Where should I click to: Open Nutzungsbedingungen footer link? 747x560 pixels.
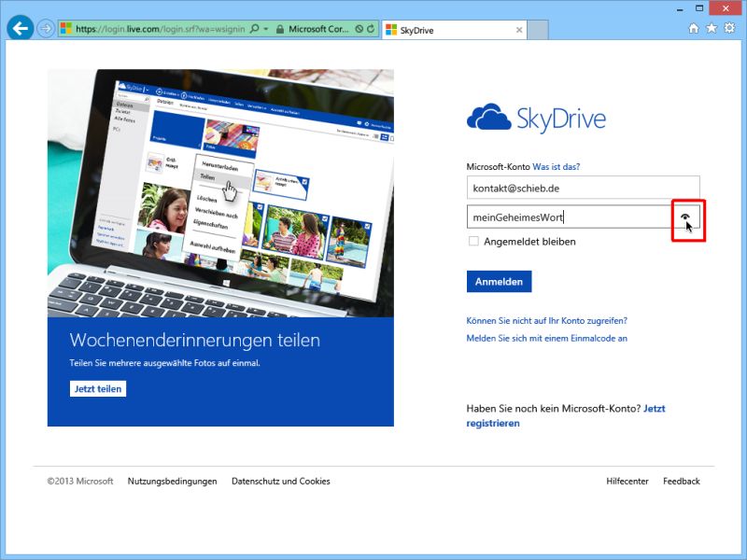pos(172,481)
